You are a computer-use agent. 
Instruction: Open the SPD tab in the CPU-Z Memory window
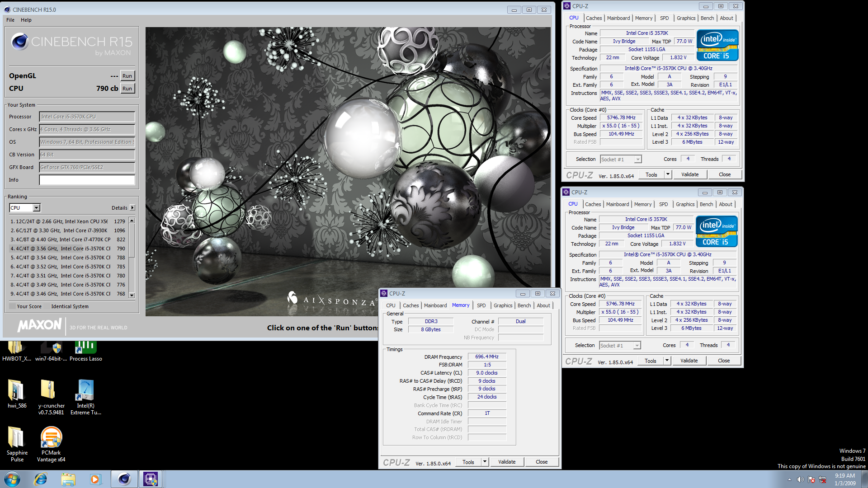click(x=481, y=305)
